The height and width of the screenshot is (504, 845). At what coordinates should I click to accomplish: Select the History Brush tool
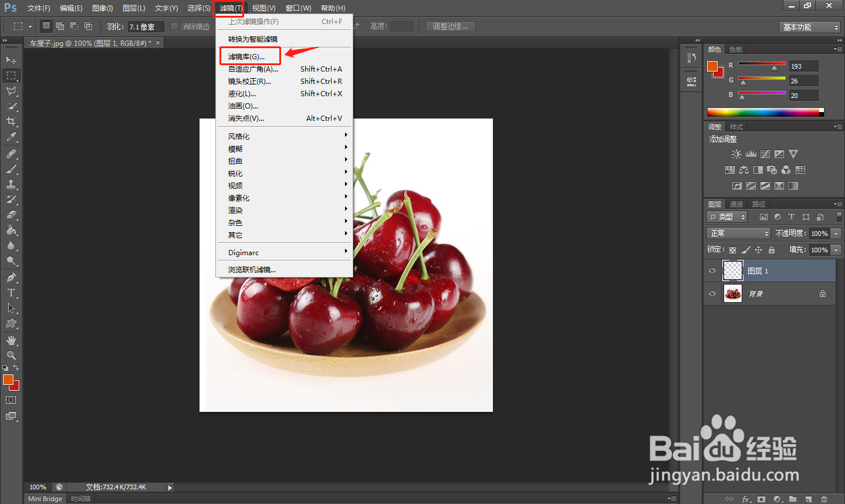point(11,199)
